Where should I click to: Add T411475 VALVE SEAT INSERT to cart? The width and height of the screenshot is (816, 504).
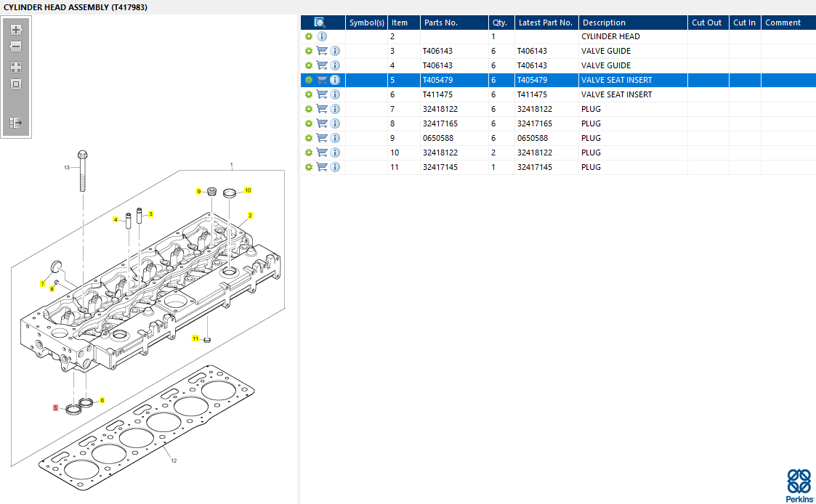pos(322,94)
